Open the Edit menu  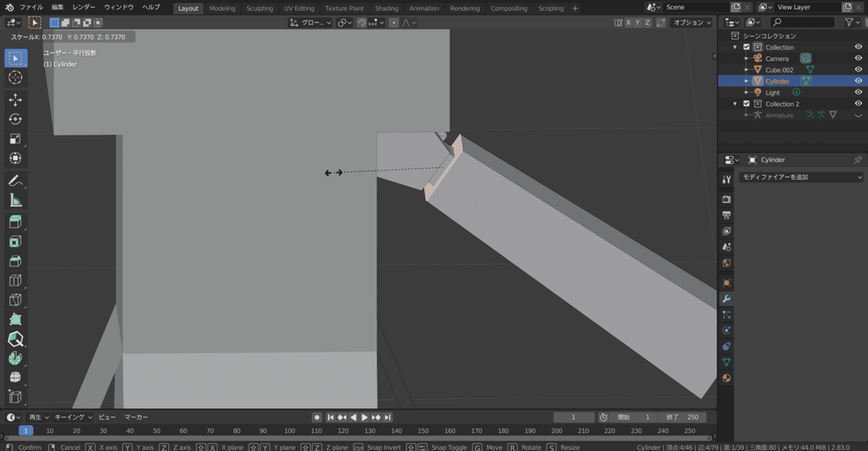click(58, 7)
